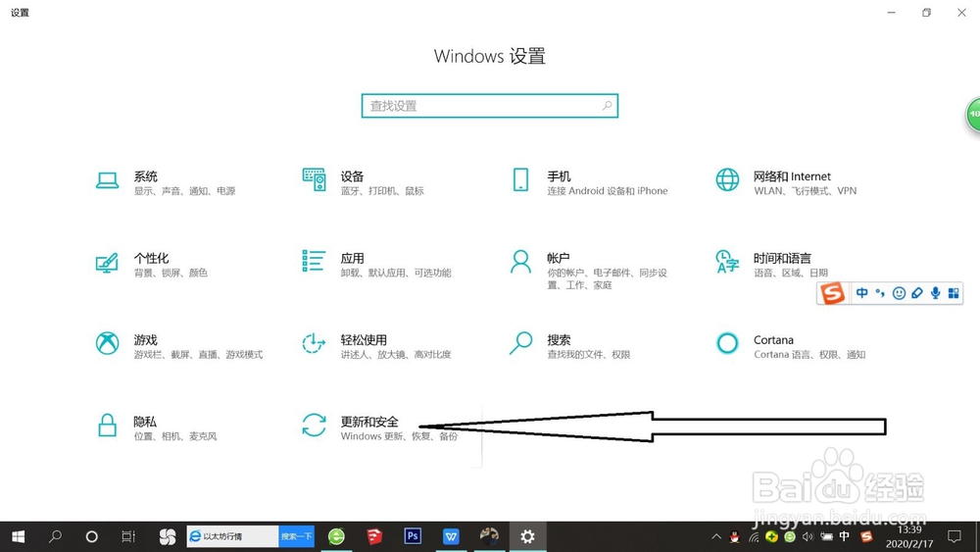This screenshot has width=980, height=552.
Task: Open the 系统 (System) settings category
Action: point(166,182)
